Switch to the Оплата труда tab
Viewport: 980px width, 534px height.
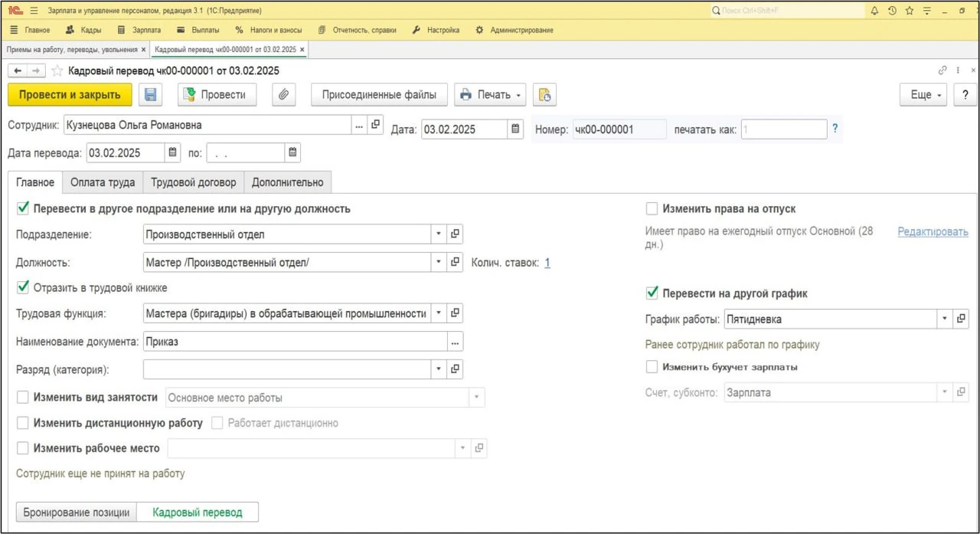(x=103, y=182)
